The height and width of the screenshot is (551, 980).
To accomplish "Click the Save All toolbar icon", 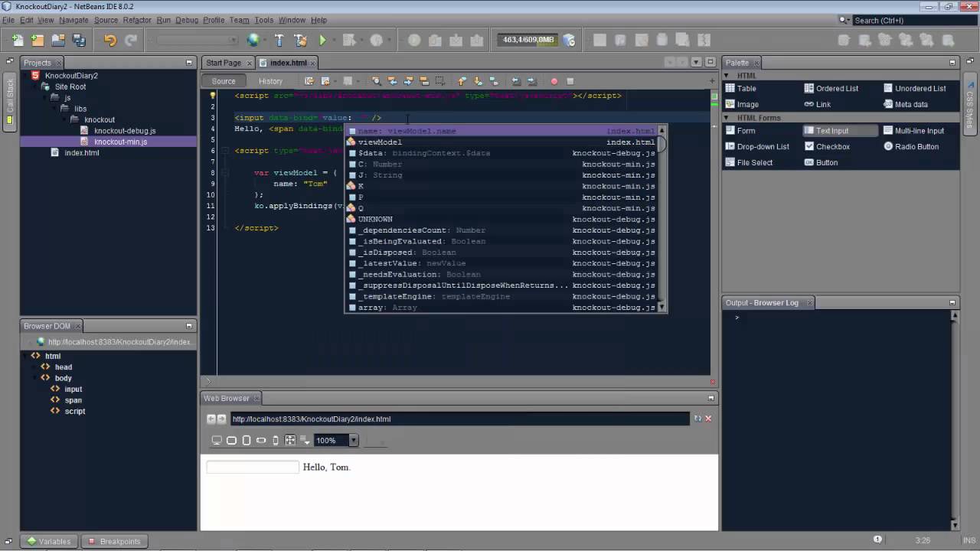I will coord(79,40).
